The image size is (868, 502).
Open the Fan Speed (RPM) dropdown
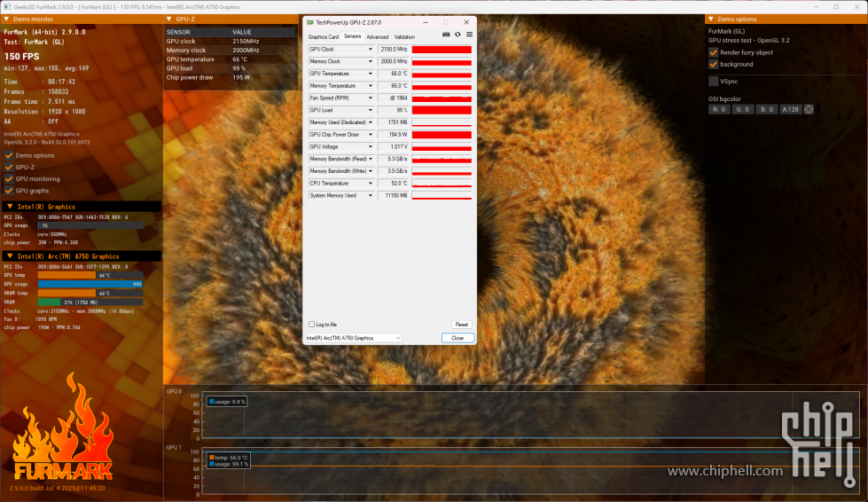click(371, 98)
